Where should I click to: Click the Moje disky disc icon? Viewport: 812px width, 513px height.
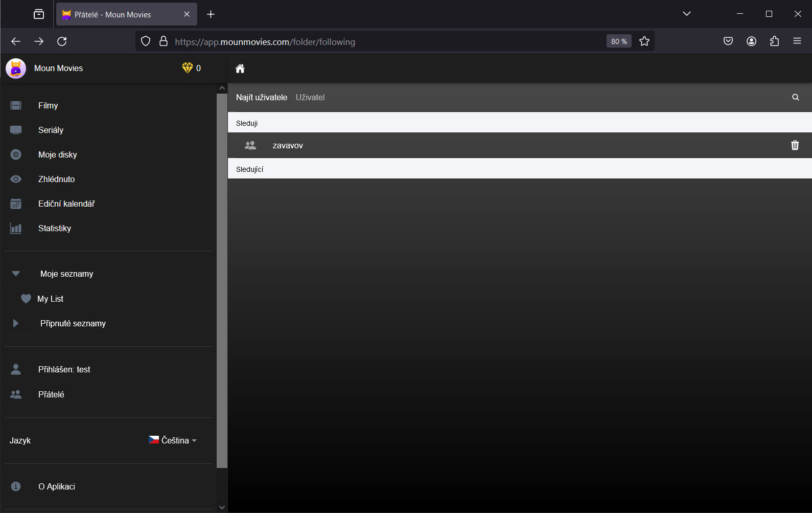pyautogui.click(x=16, y=154)
